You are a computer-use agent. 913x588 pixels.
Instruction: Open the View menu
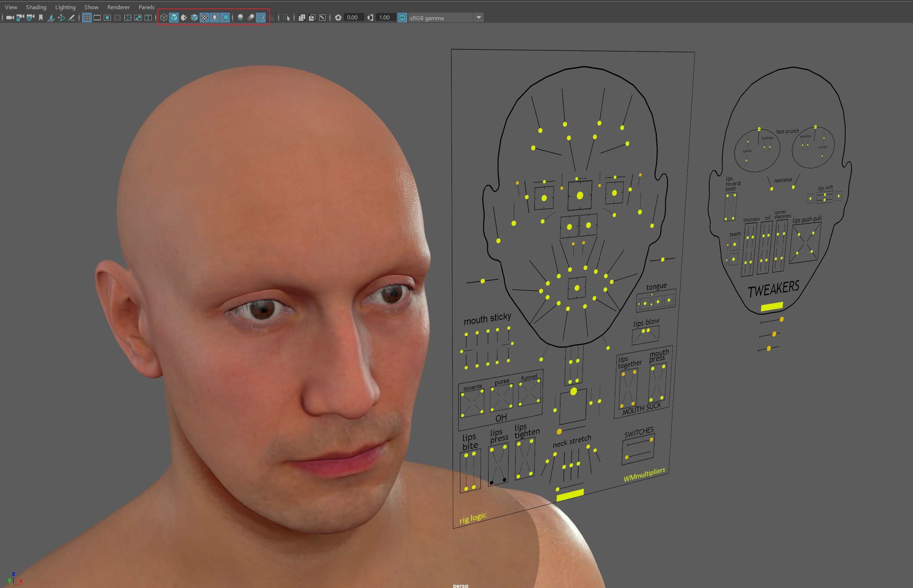[x=11, y=7]
